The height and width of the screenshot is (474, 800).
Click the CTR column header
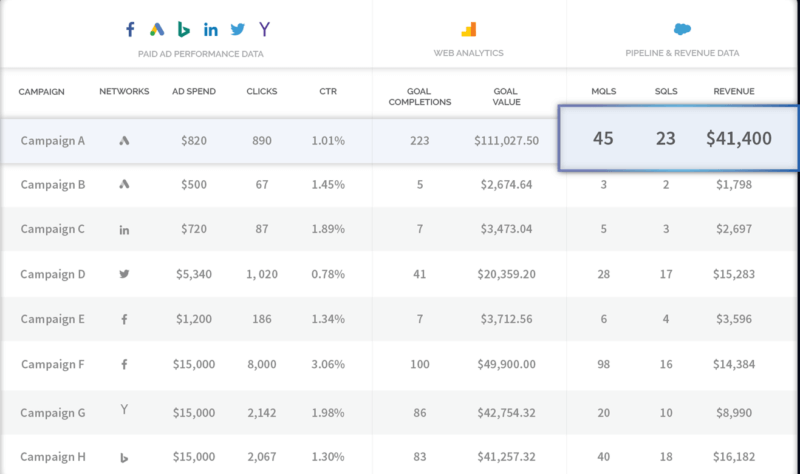[x=328, y=92]
